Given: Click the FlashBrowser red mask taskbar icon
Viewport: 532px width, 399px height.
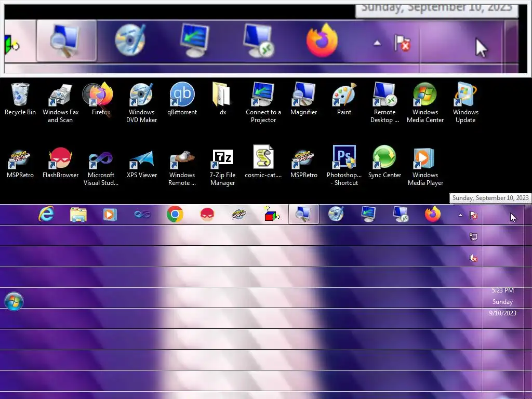Looking at the screenshot, I should click(x=207, y=215).
